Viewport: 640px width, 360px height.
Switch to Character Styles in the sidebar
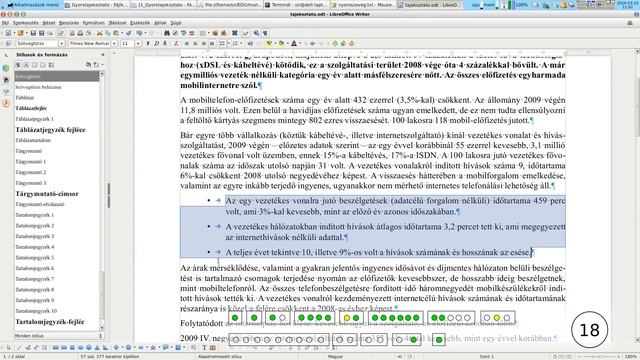point(26,65)
